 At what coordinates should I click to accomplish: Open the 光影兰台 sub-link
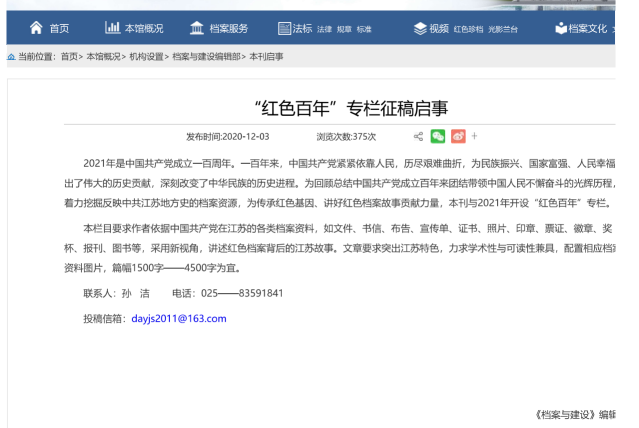505,30
